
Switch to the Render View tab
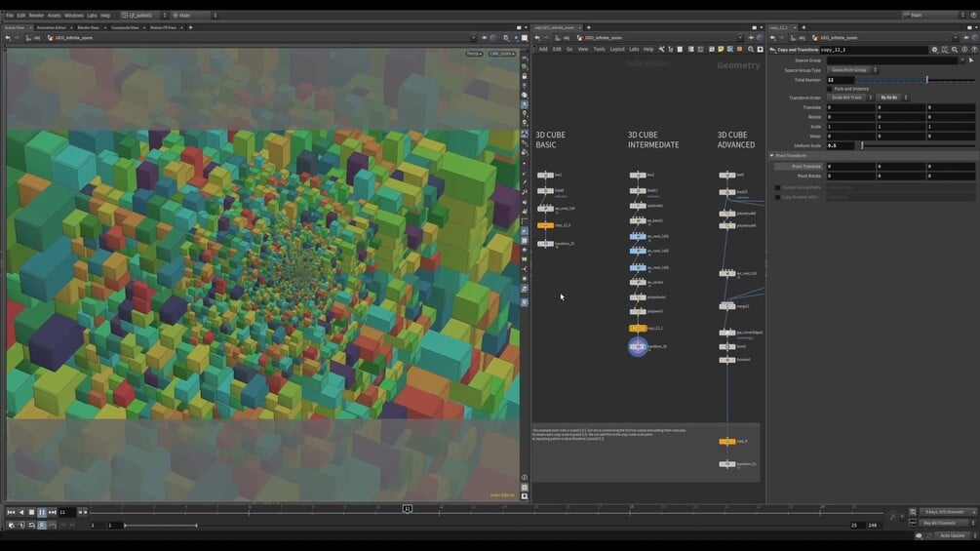88,27
